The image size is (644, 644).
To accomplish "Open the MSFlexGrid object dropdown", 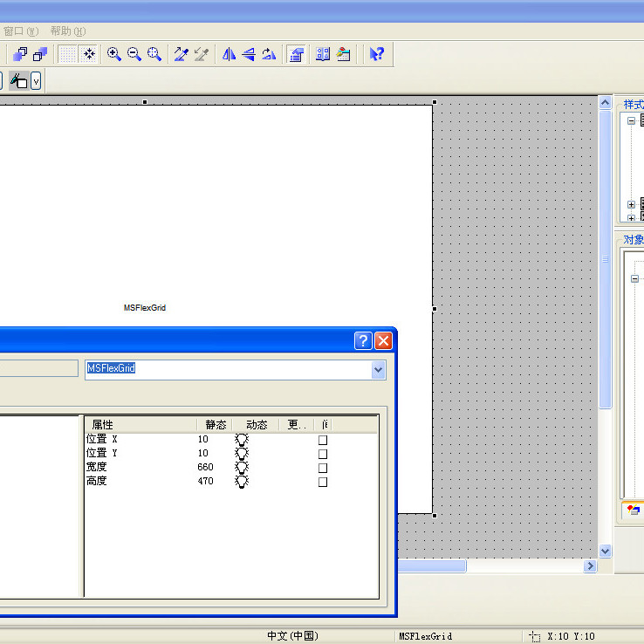I will (x=378, y=369).
